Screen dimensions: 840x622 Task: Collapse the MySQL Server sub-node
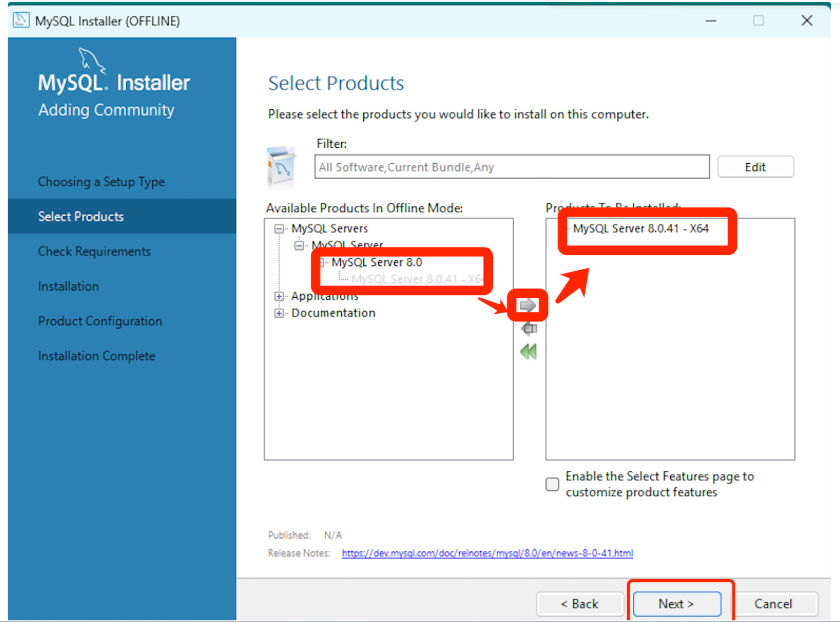point(299,245)
